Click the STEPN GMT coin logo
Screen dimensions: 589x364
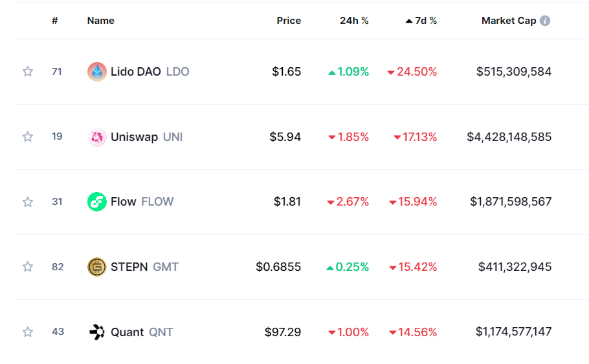tap(96, 267)
